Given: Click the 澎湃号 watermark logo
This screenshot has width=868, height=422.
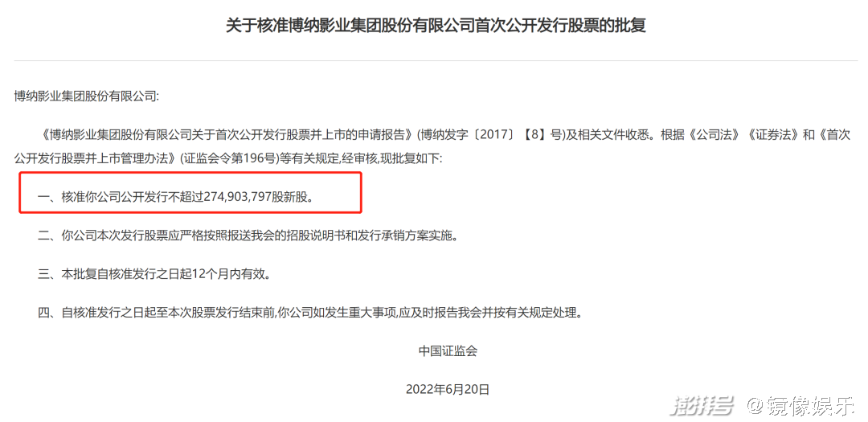Looking at the screenshot, I should point(701,406).
